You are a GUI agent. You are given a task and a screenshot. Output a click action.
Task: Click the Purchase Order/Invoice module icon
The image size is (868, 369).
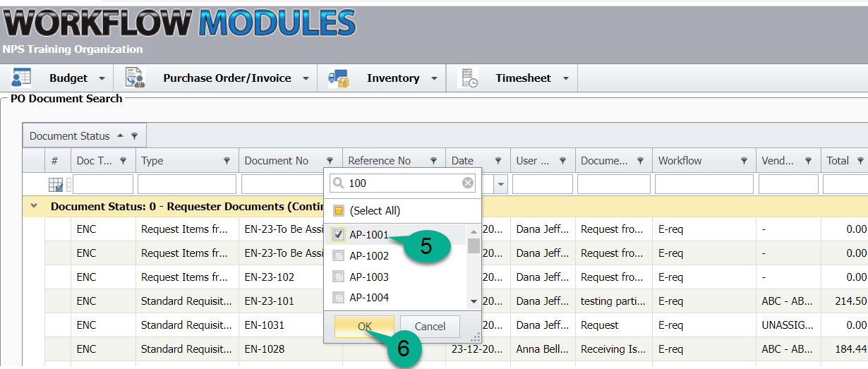134,78
